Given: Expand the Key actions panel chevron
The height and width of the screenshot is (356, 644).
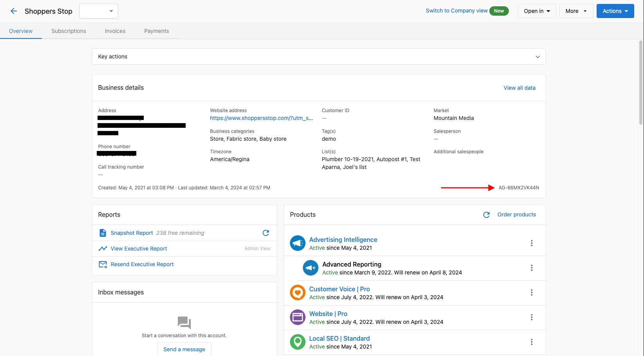Looking at the screenshot, I should click(x=538, y=57).
